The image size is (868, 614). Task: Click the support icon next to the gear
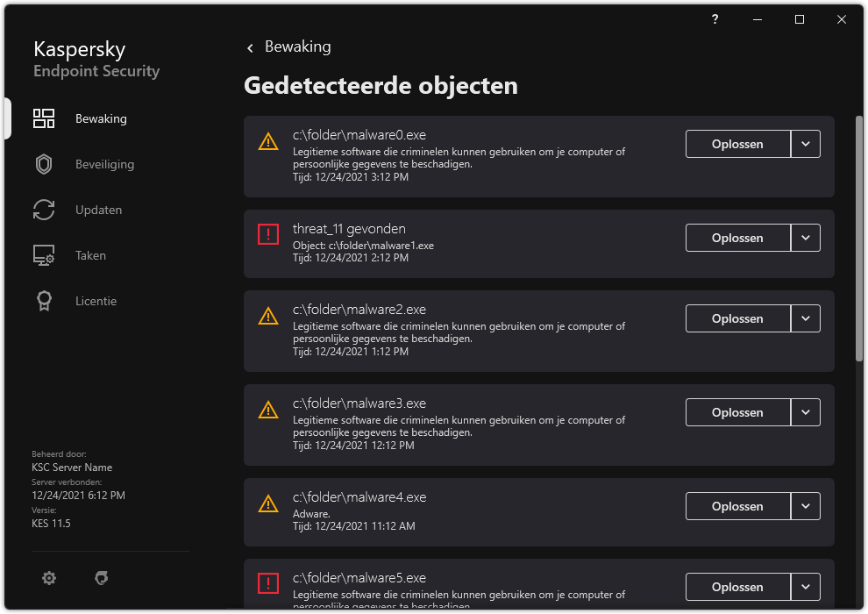click(x=101, y=578)
